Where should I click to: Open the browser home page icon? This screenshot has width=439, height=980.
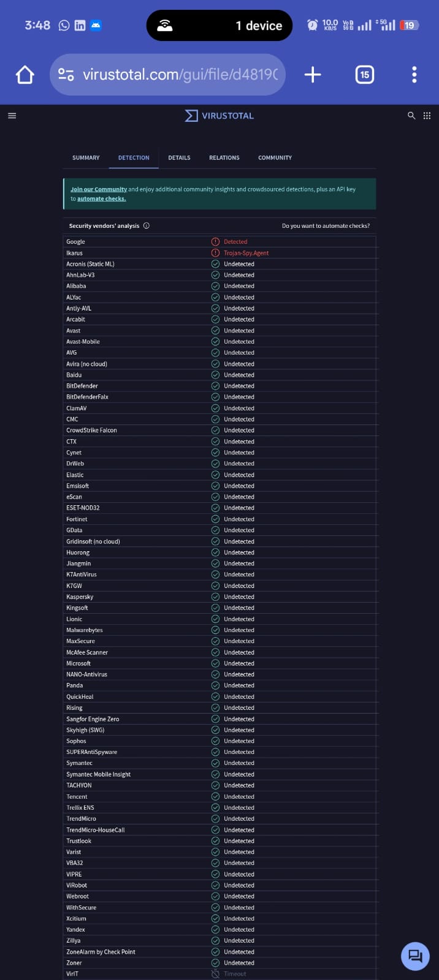click(x=25, y=75)
